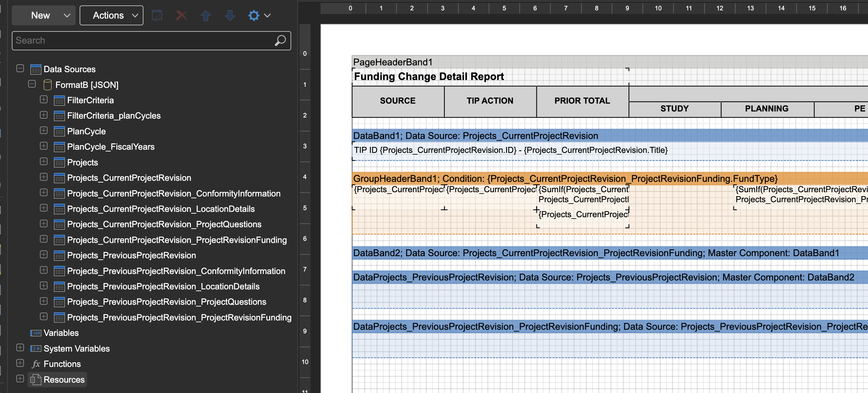Select the DataBand1 band header
This screenshot has width=868, height=393.
point(610,136)
